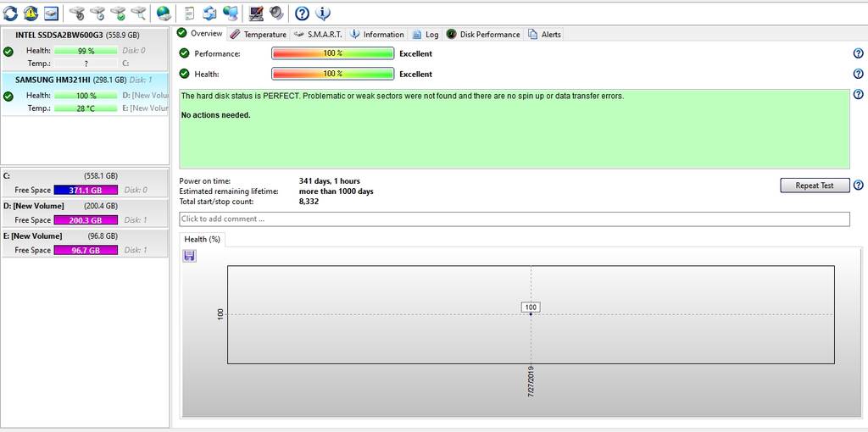The height and width of the screenshot is (432, 868).
Task: Open the Temperature tab
Action: tap(259, 34)
